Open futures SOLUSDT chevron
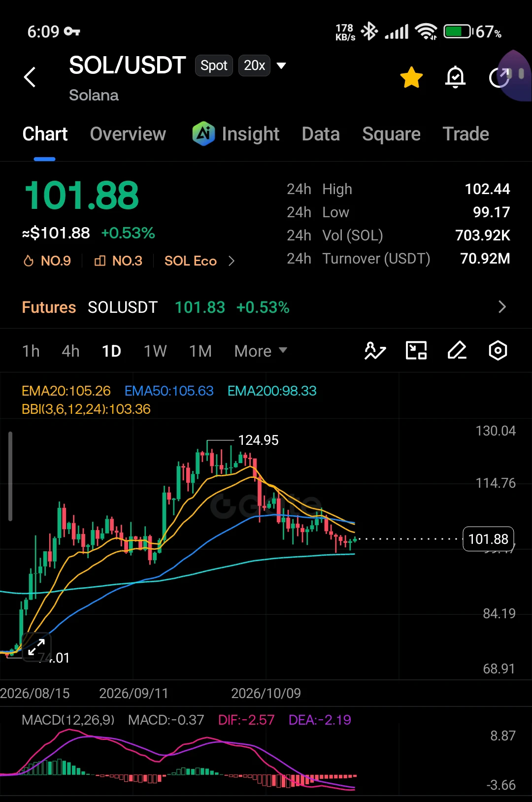 [502, 307]
